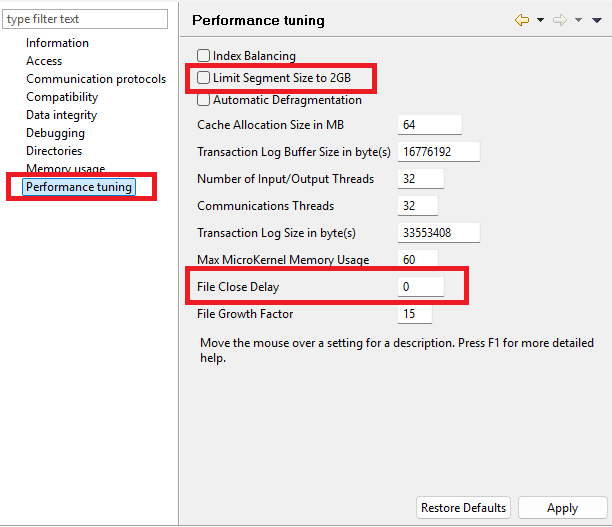Open the forward history dropdown arrow
The image size is (612, 527).
[579, 20]
